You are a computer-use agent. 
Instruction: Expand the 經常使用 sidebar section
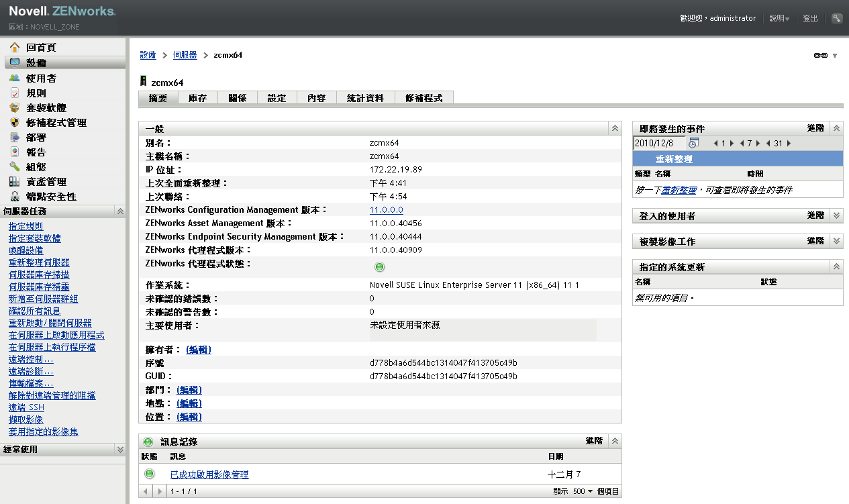120,450
